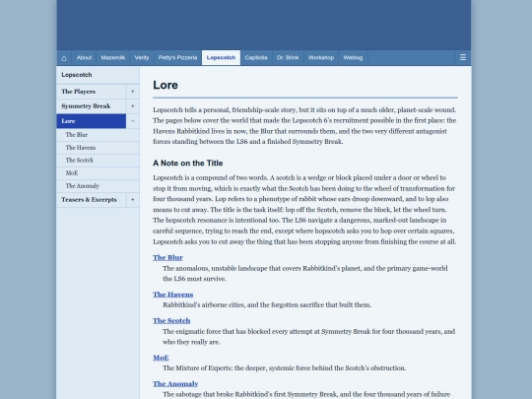
Task: Open the Workshop tab
Action: pos(320,58)
